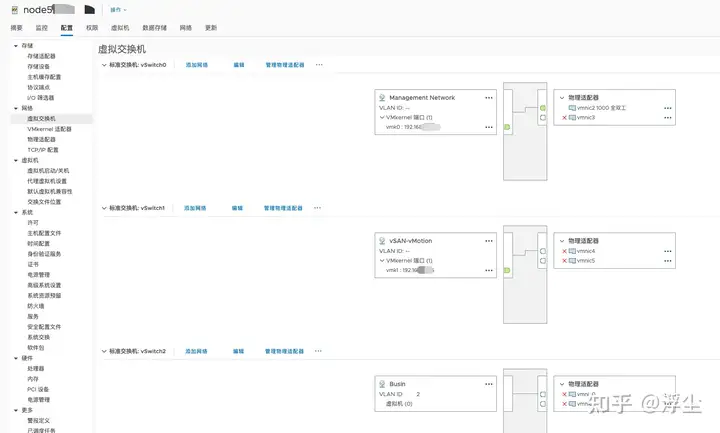Collapse the 硬件 group in sidebar
Viewport: 720px width, 433px height.
16,358
